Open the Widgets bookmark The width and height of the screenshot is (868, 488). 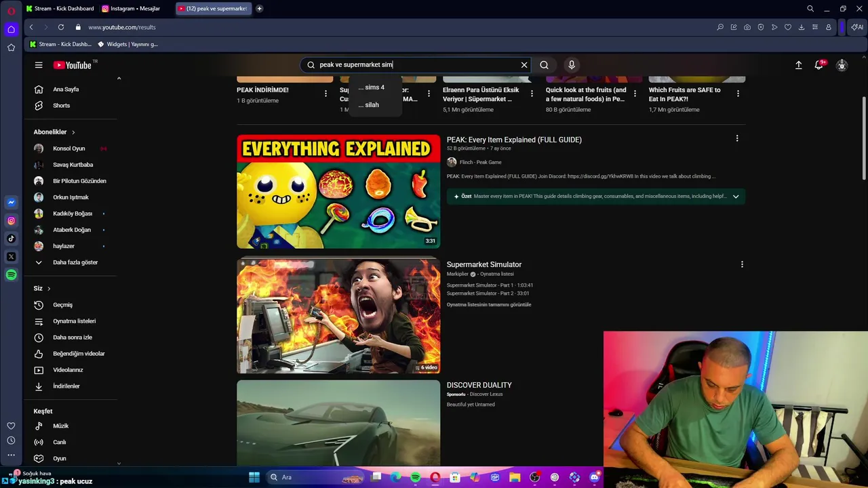click(127, 44)
